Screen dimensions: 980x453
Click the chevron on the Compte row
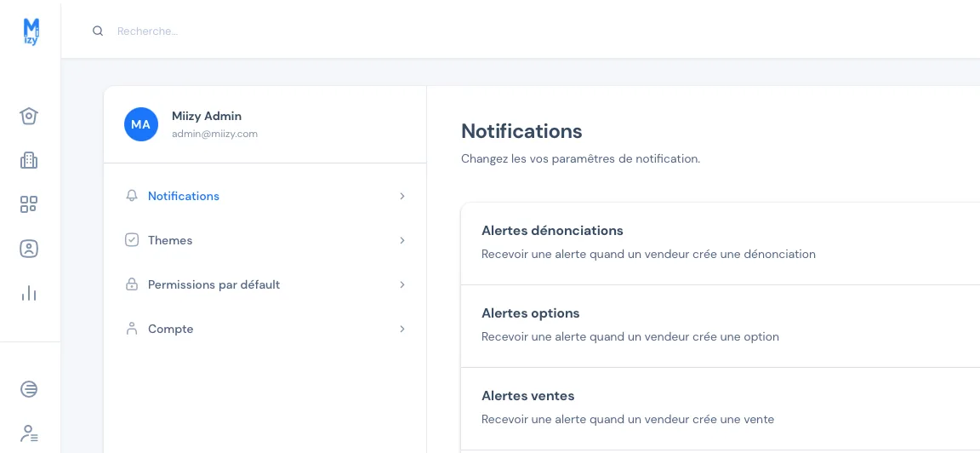pyautogui.click(x=402, y=329)
